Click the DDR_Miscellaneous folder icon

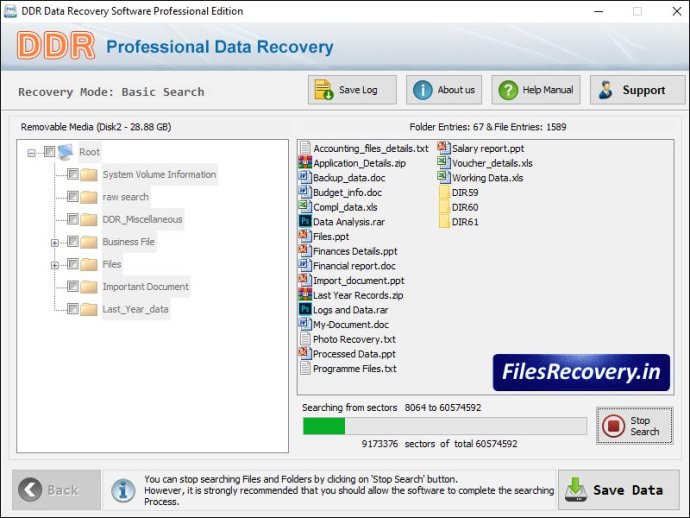click(x=89, y=220)
